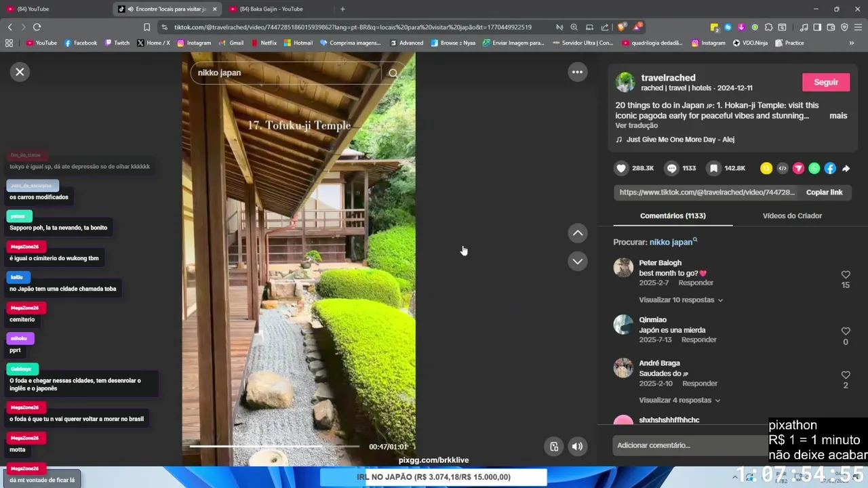Click the browser address bar URL
This screenshot has width=868, height=488.
point(353,27)
